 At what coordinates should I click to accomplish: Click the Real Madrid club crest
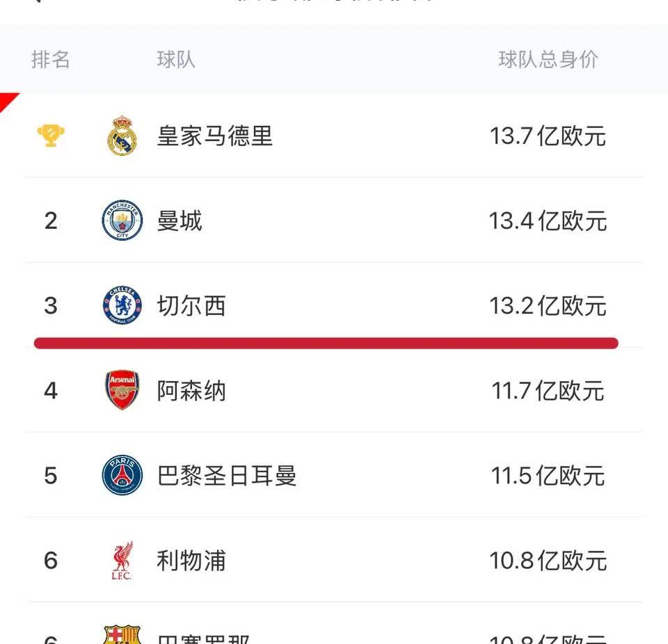(122, 136)
